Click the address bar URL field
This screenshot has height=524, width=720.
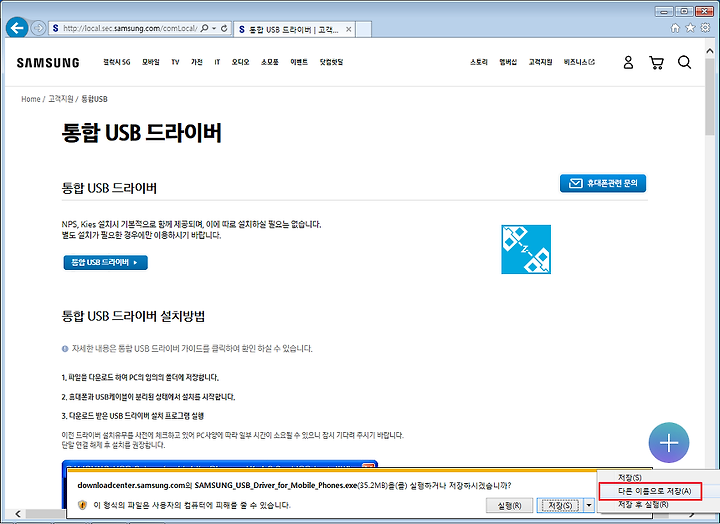coord(129,28)
